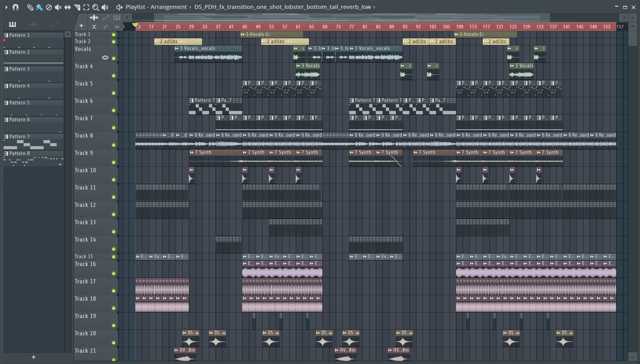Click the plus button above Track 1
Viewport: 640px width, 364px height.
point(81,26)
